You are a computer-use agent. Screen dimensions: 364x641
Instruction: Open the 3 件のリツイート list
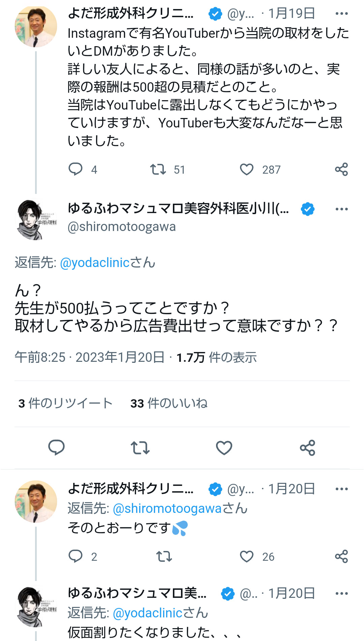click(65, 403)
